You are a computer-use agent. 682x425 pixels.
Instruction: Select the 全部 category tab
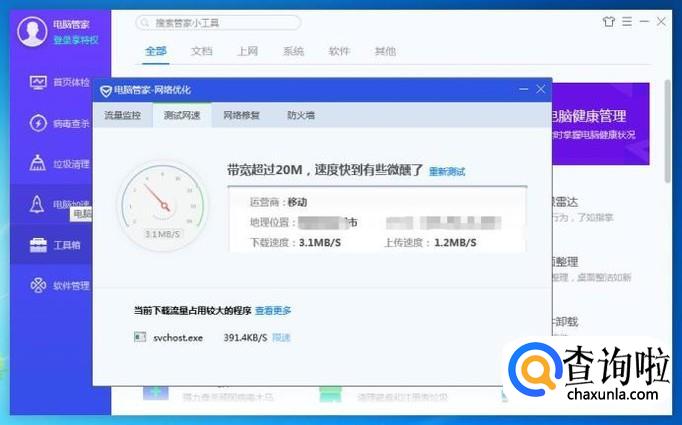pos(155,51)
